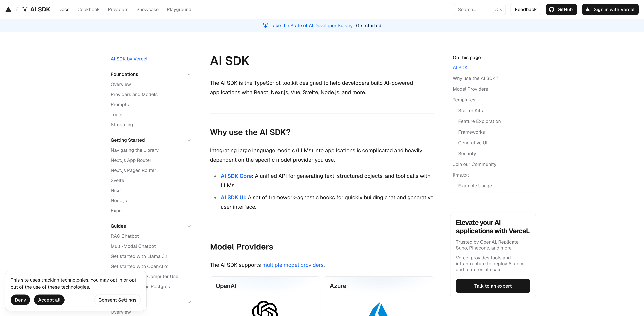
Task: Open the OpenAI provider card title
Action: point(226,286)
